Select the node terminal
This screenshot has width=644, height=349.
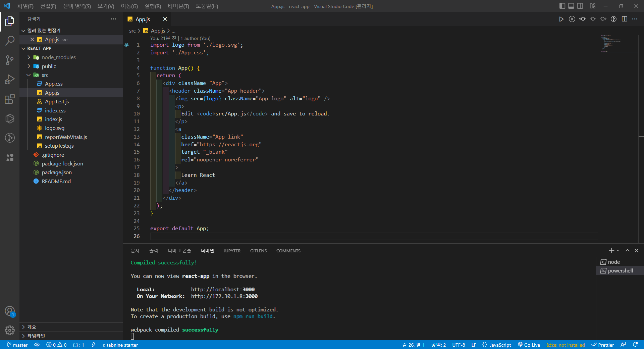click(x=620, y=262)
